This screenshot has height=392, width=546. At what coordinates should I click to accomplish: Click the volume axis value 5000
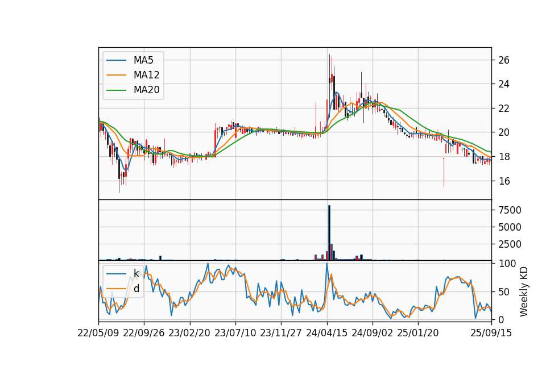pyautogui.click(x=510, y=227)
